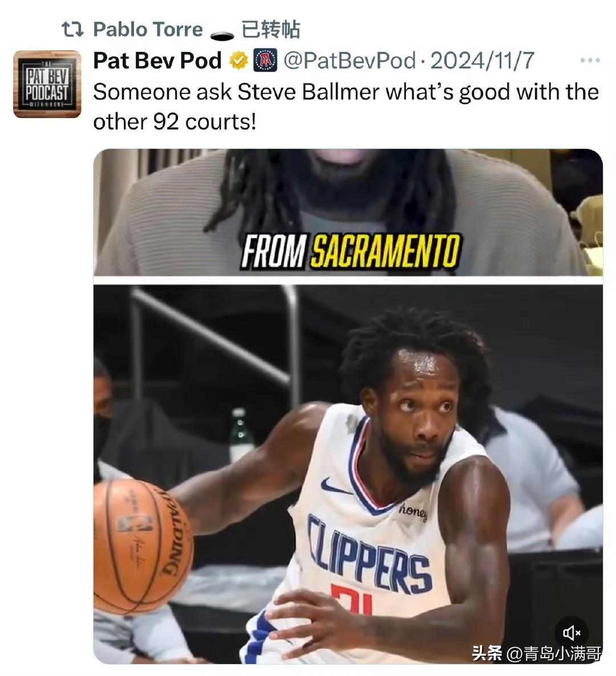The image size is (616, 676).
Task: Click the Barstool affiliation badge icon
Action: (x=266, y=60)
